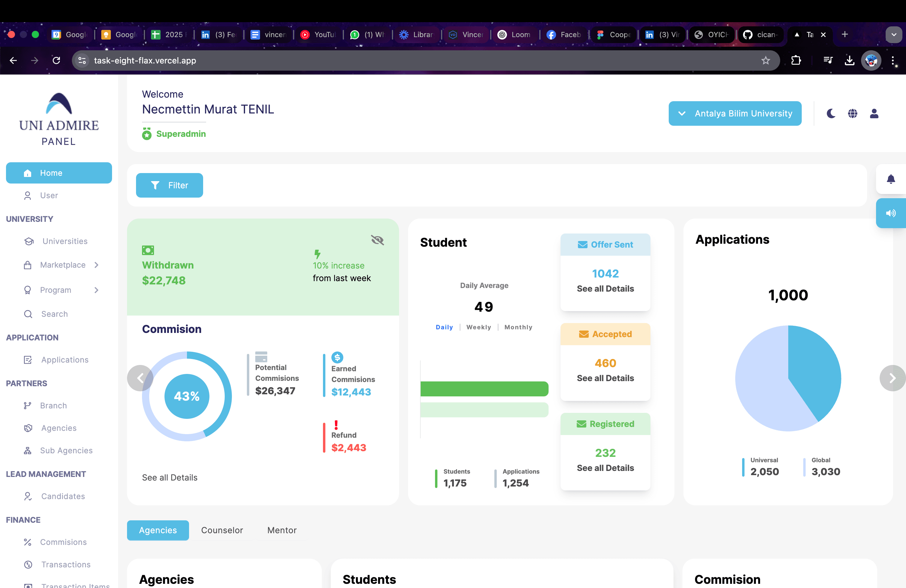
Task: Hide Withdrawn amount with eye-slash icon
Action: (x=377, y=240)
